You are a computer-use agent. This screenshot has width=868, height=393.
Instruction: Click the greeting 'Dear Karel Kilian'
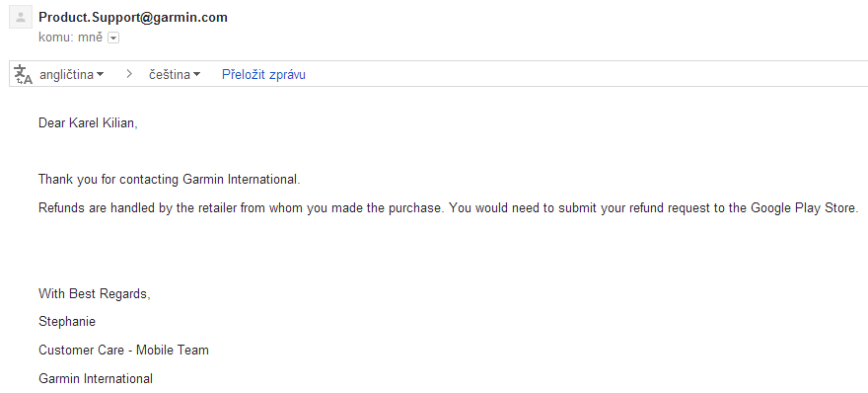[x=88, y=123]
